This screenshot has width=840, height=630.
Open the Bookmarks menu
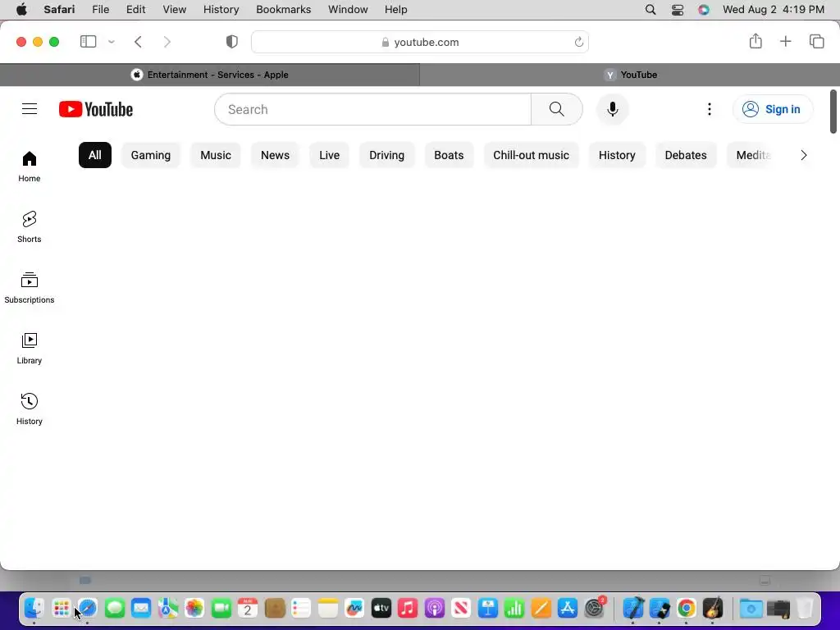click(283, 10)
